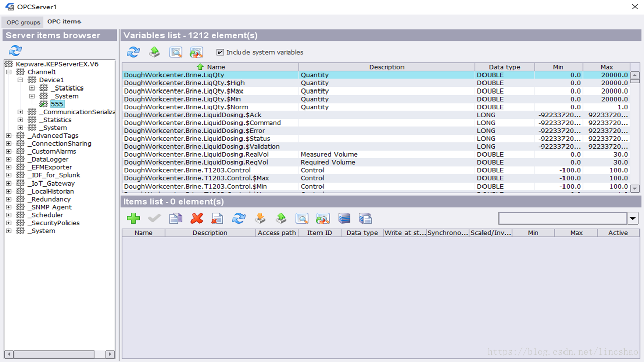Select row DoughWorkcenter.Brine.LiquidDosing.RealVol

pos(376,154)
